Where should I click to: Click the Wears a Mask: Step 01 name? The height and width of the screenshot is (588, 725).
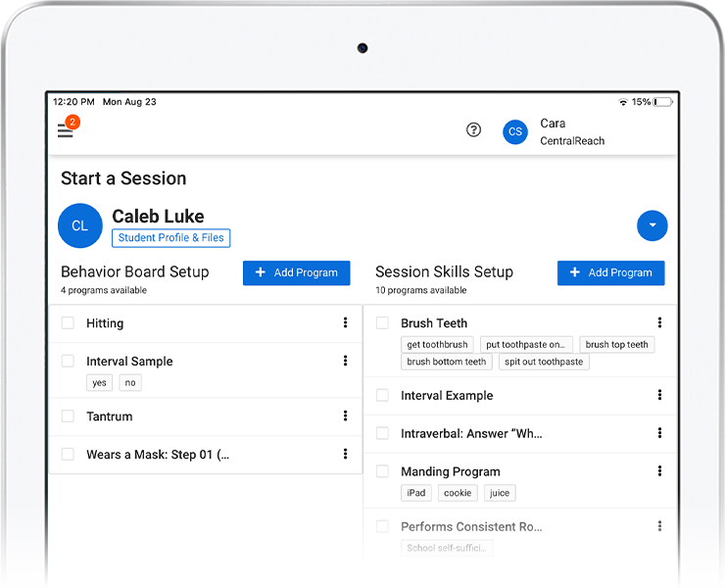coord(158,455)
